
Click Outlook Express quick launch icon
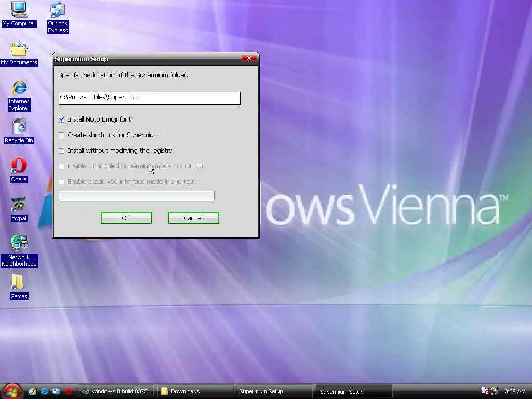tap(56, 391)
